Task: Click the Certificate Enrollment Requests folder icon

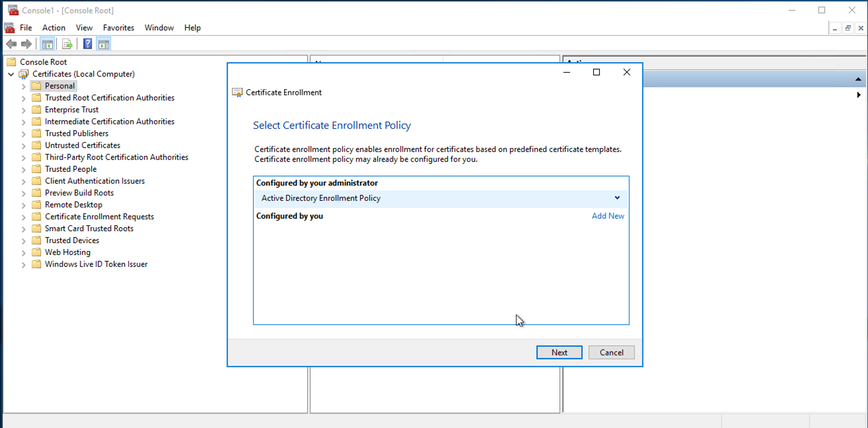Action: pos(36,216)
